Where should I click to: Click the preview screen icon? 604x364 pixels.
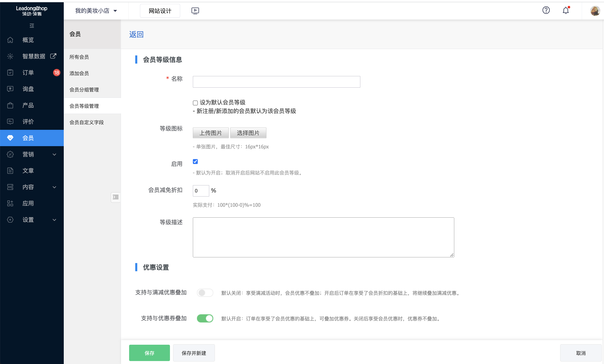(x=195, y=10)
